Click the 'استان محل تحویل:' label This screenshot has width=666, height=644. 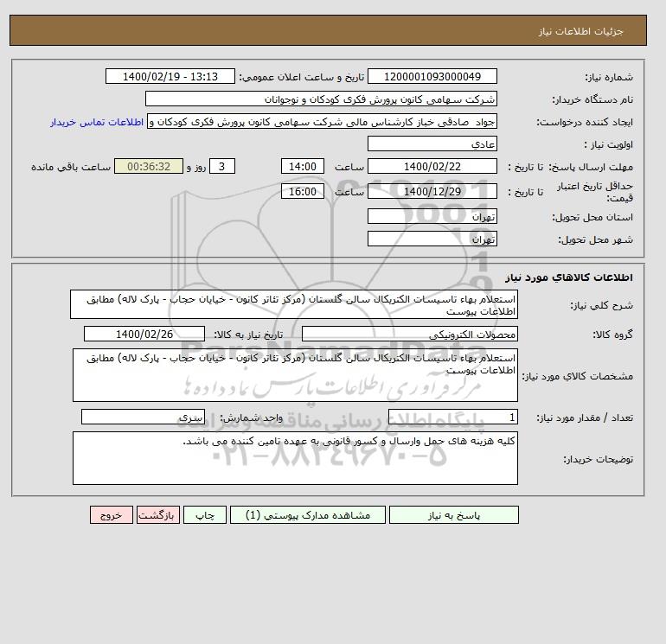(592, 217)
